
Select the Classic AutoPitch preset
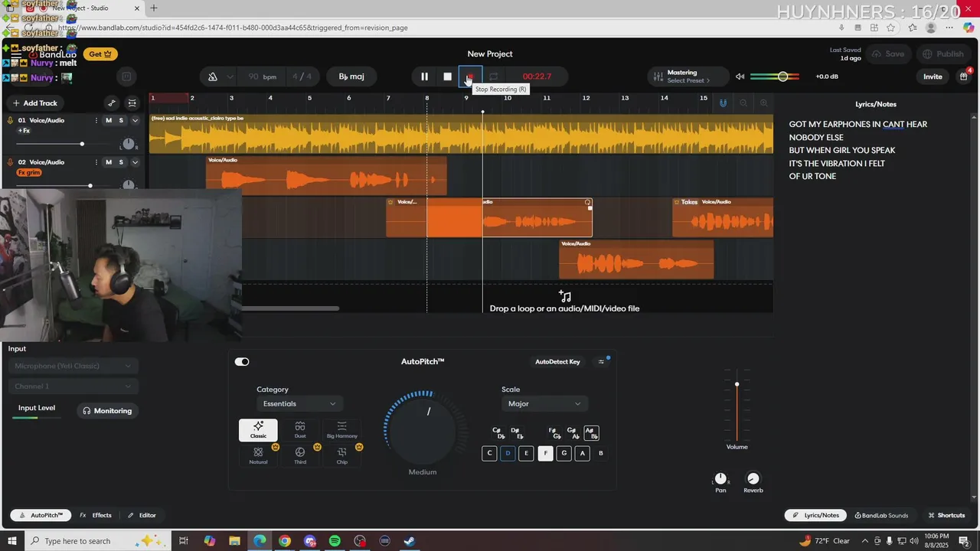coord(258,430)
